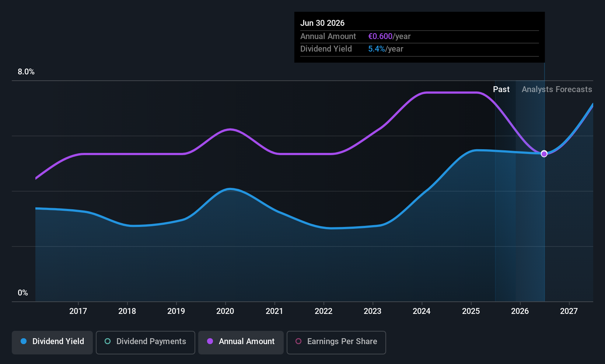This screenshot has height=364, width=605.
Task: Select the 2026 x-axis label
Action: click(520, 311)
